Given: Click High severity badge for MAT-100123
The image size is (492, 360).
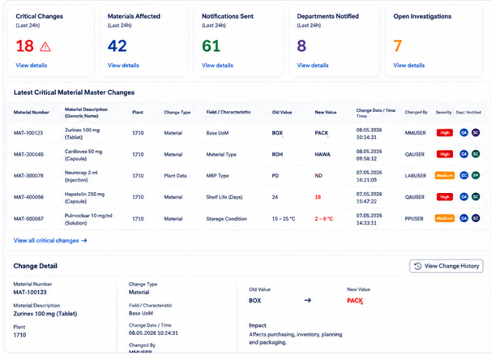Looking at the screenshot, I should (x=445, y=133).
